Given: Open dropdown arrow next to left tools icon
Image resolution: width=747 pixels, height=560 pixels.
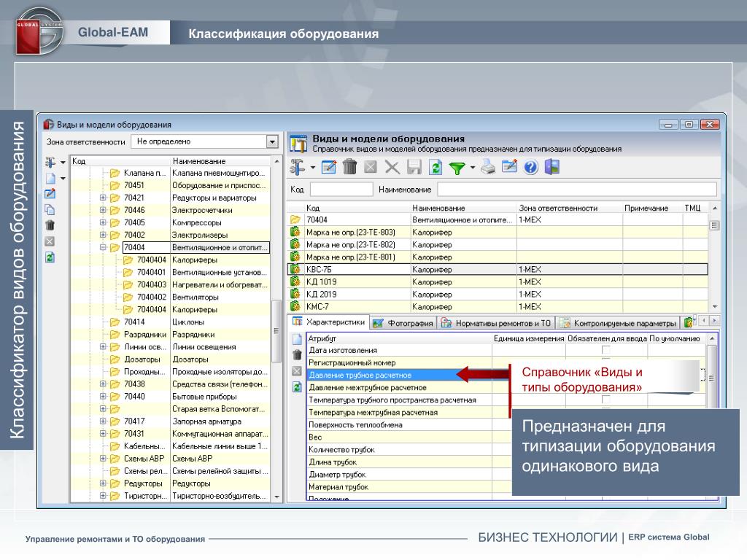Looking at the screenshot, I should pos(63,163).
